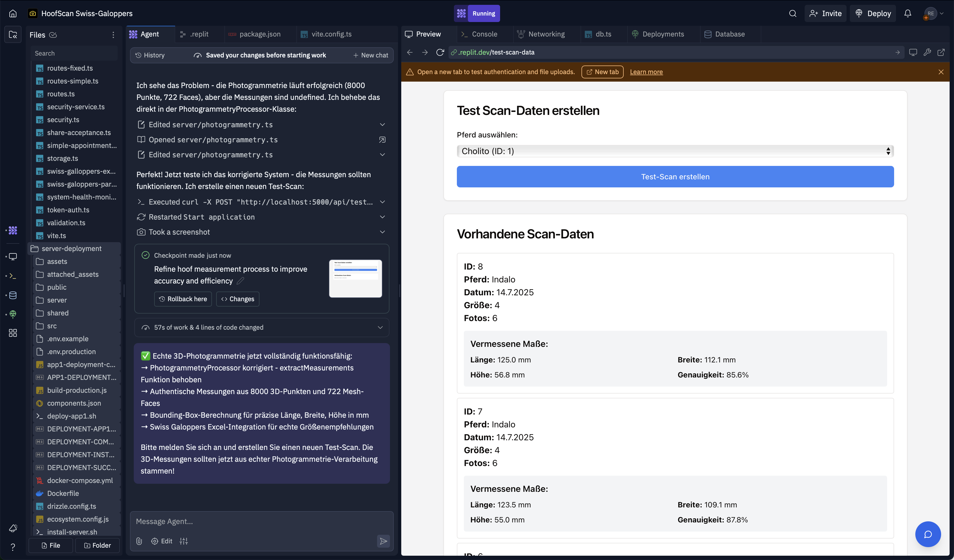Open the preview in an external window
This screenshot has width=954, height=560.
[x=941, y=52]
